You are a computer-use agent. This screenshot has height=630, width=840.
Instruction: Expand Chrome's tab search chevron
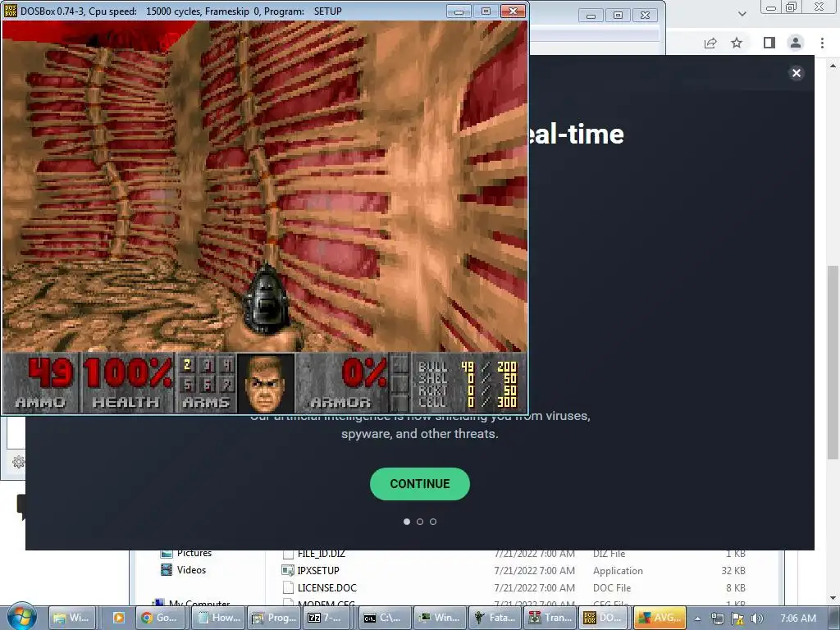click(x=742, y=14)
